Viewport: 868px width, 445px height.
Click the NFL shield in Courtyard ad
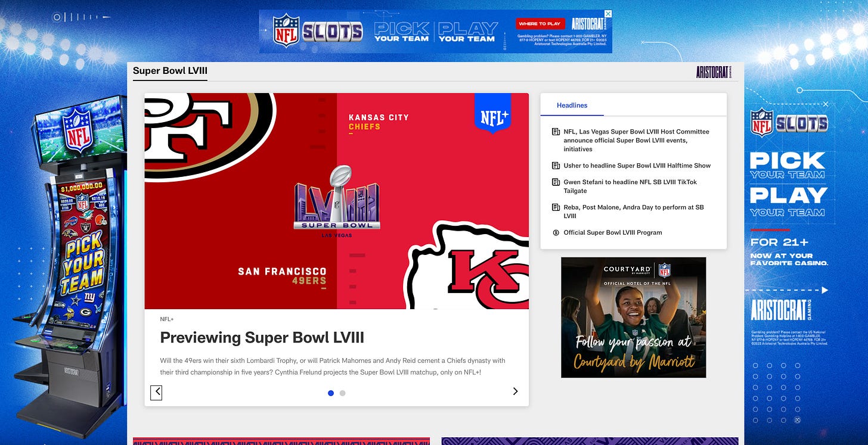coord(664,270)
